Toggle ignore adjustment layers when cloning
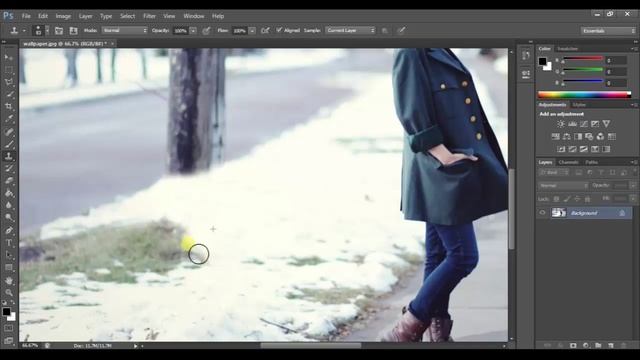Viewport: 640px width, 360px height. (x=384, y=31)
